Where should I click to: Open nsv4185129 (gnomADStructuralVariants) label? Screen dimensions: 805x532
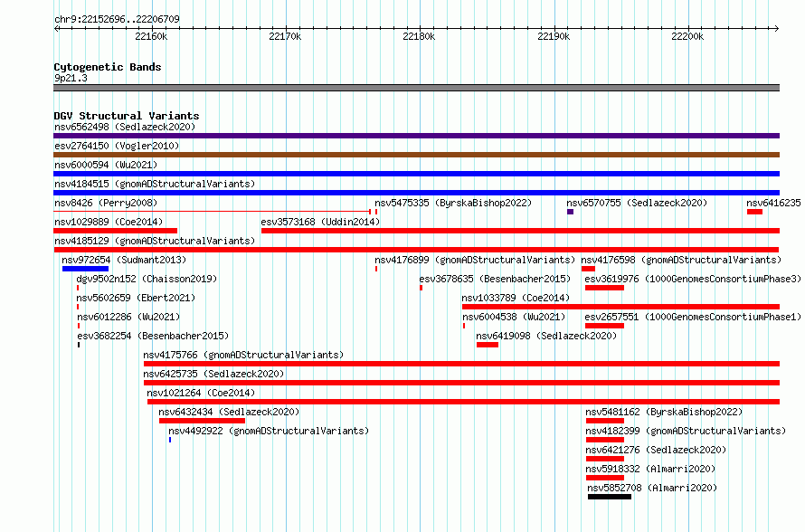[155, 241]
